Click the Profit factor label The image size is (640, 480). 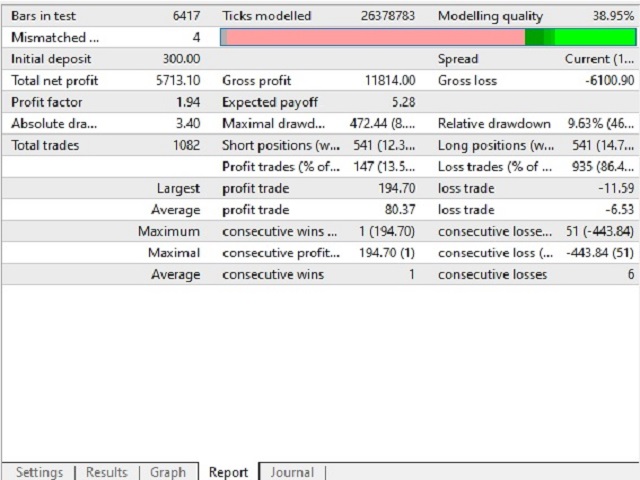point(47,102)
